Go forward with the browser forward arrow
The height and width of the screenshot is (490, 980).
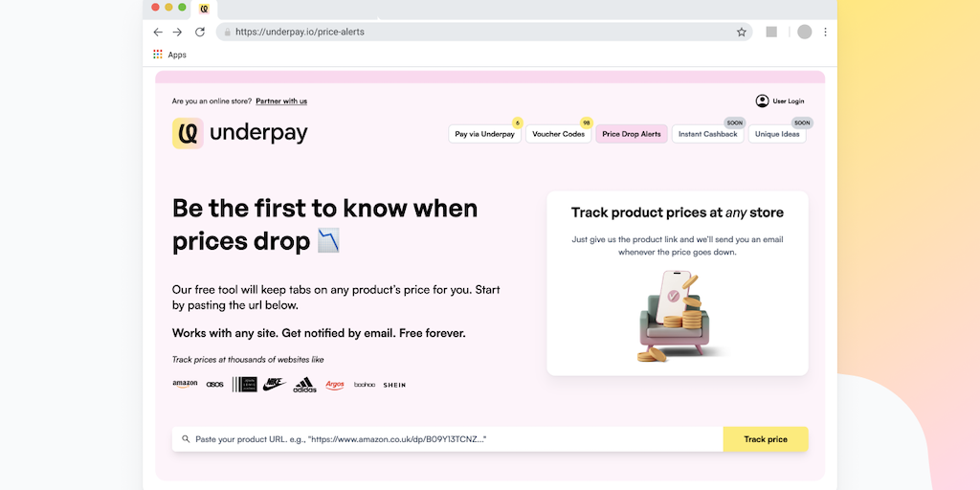(x=178, y=32)
